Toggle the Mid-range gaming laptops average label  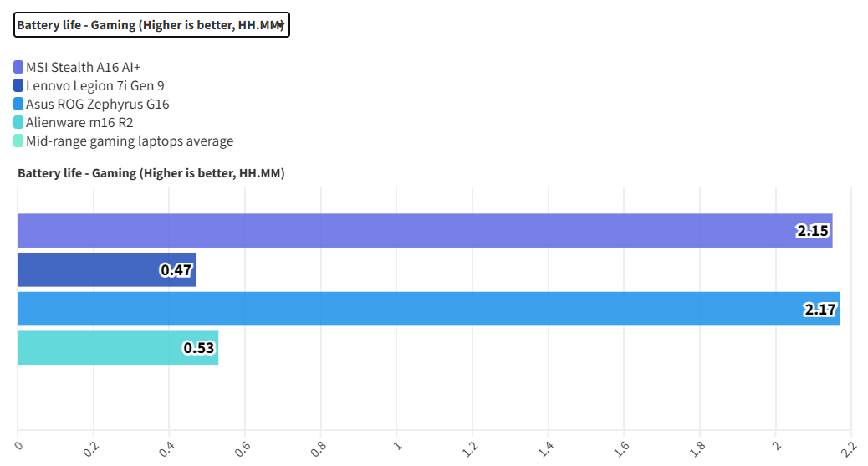pos(130,141)
